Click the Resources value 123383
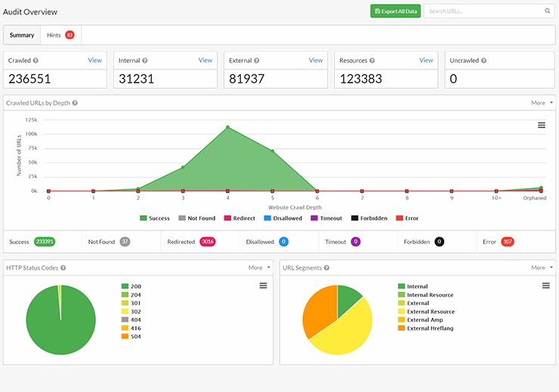Screen dimensions: 559x392 click(360, 79)
